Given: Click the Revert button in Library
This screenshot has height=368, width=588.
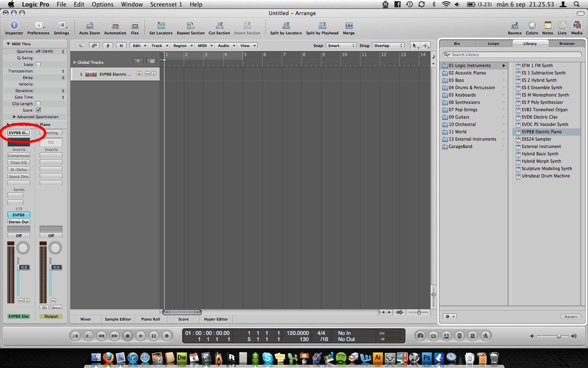Looking at the screenshot, I should pos(570,317).
